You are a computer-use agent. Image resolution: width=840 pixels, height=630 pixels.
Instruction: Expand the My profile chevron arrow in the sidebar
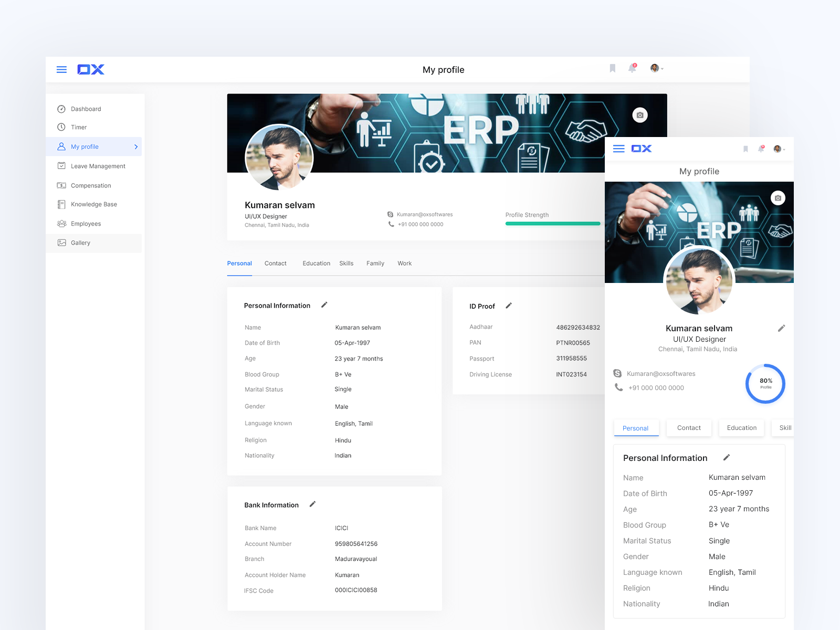pos(136,146)
